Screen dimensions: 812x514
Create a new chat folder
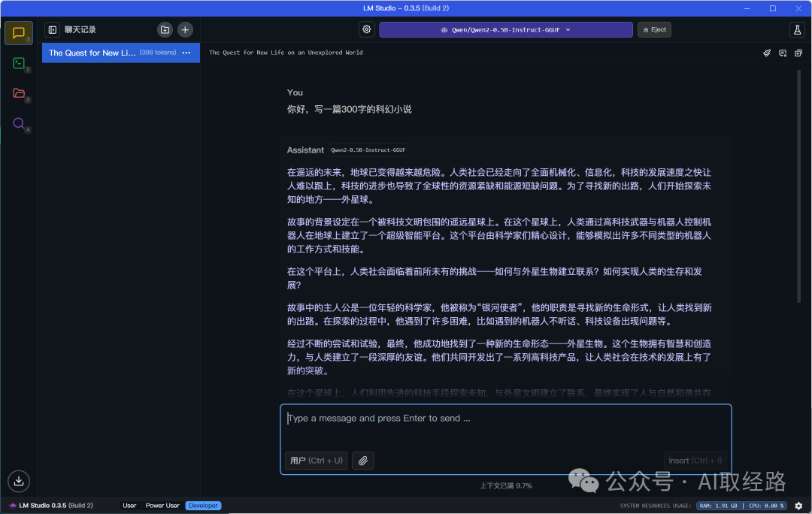point(165,30)
